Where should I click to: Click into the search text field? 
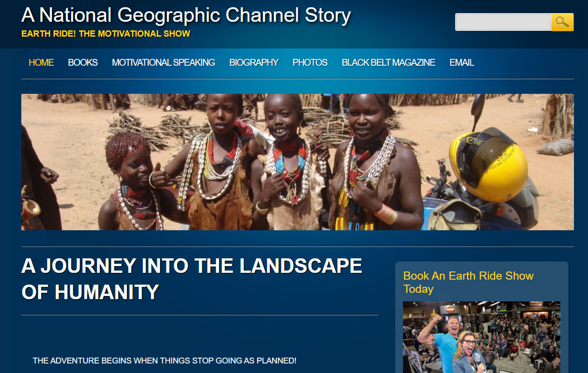point(503,22)
